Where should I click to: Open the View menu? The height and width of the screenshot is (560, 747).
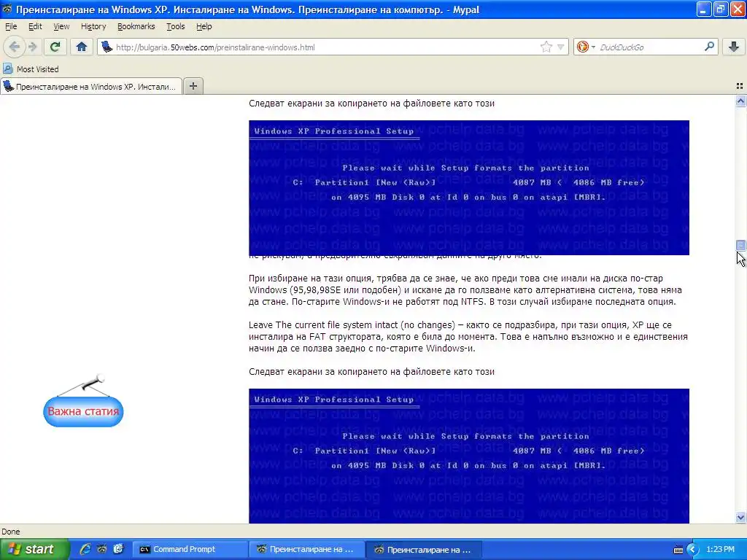tap(61, 26)
